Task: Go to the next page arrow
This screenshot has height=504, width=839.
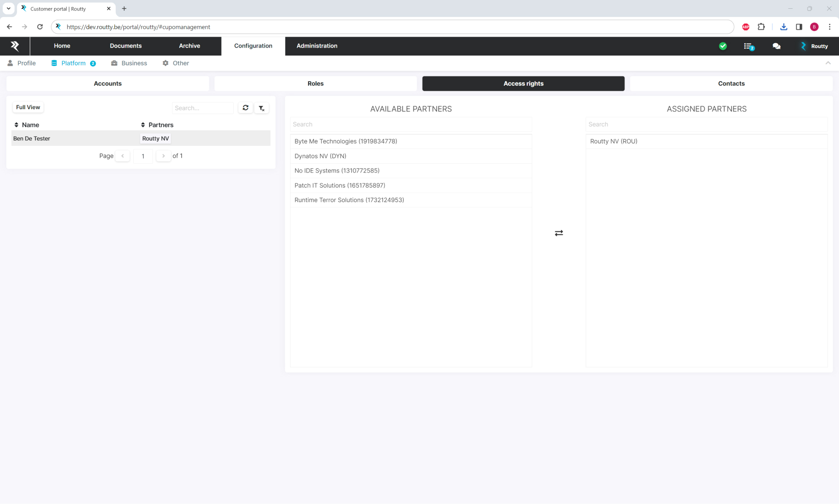Action: (163, 156)
